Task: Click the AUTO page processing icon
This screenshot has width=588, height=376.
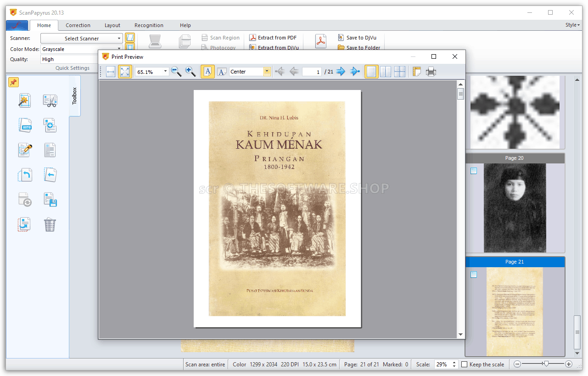Action: 25,125
